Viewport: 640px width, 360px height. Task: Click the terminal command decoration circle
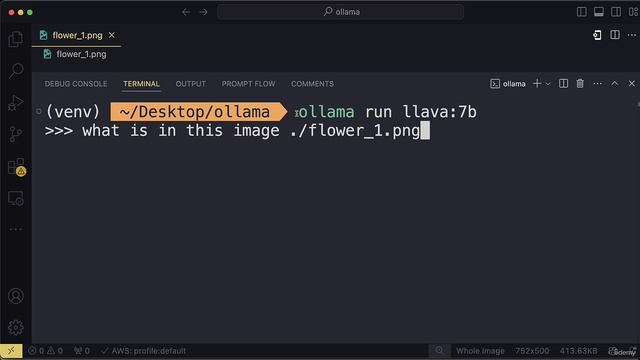click(39, 111)
